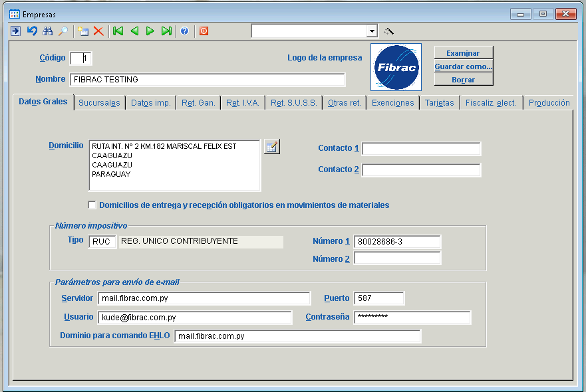Click the red X delete icon
This screenshot has width=586, height=392.
point(98,31)
